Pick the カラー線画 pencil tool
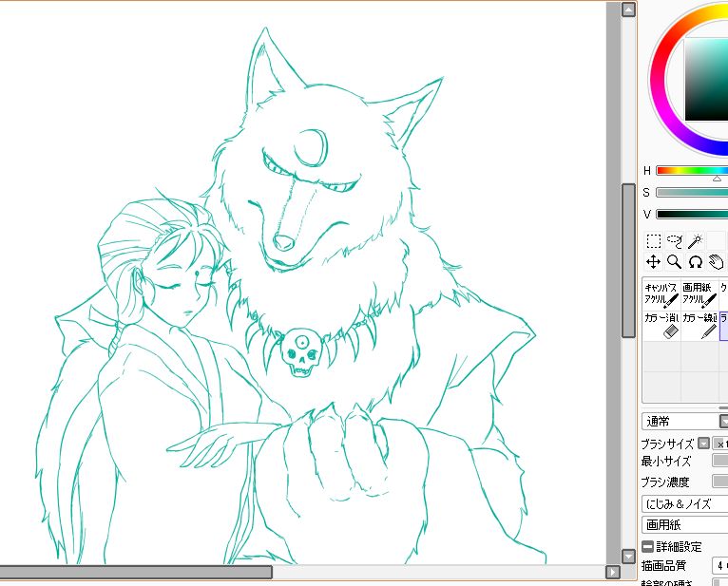The width and height of the screenshot is (728, 586). coord(699,326)
